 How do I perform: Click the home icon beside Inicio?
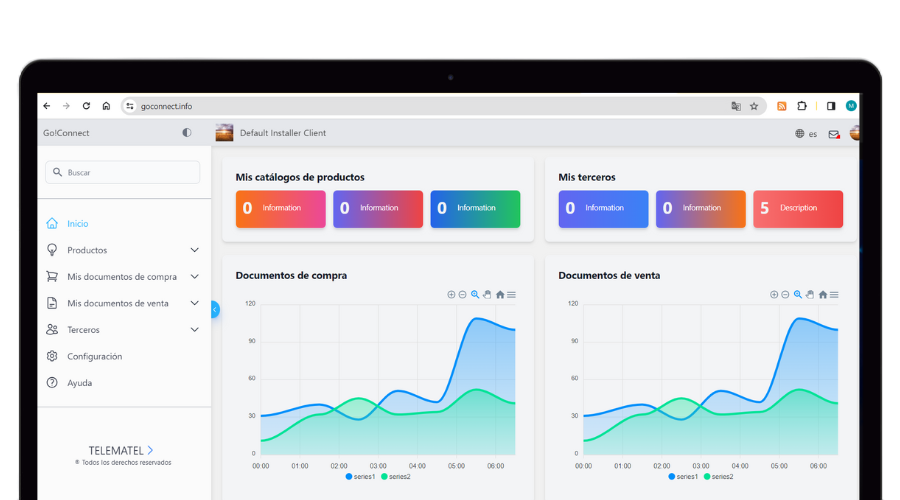52,223
